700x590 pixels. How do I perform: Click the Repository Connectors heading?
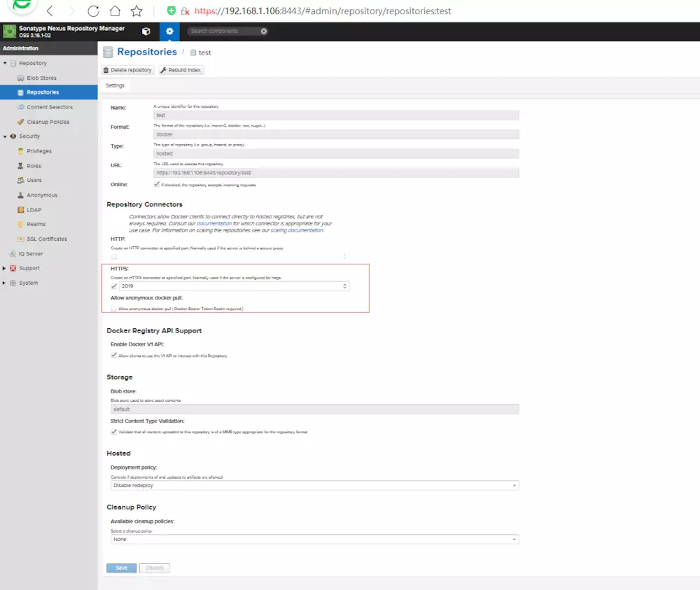click(x=145, y=204)
